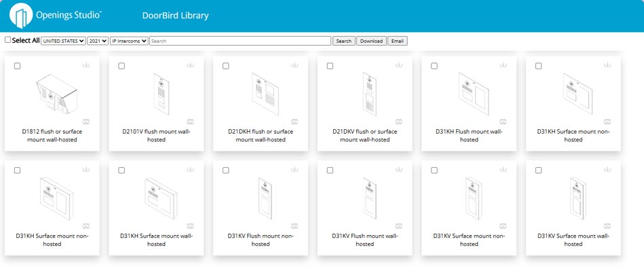644x267 pixels.
Task: Select the D31KV Surface mount non-hosted checkbox
Action: 434,171
